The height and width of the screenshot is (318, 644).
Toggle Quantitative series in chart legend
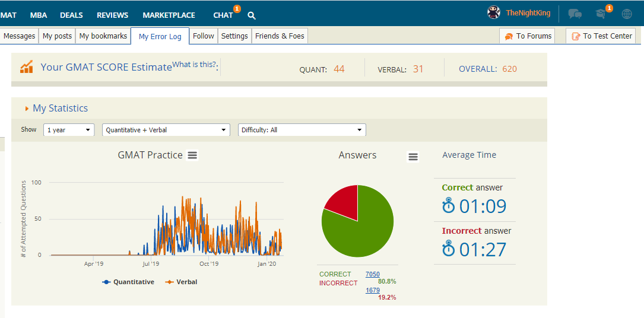click(128, 282)
